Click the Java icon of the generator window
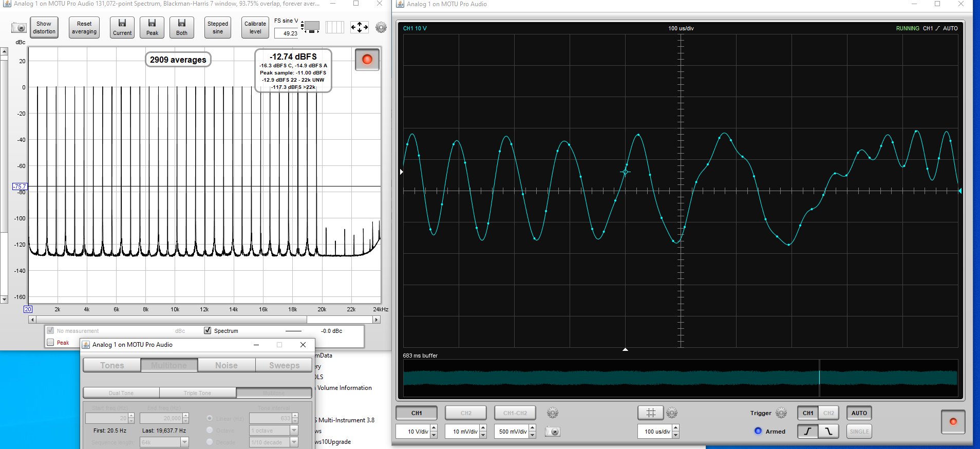980x449 pixels. click(86, 345)
